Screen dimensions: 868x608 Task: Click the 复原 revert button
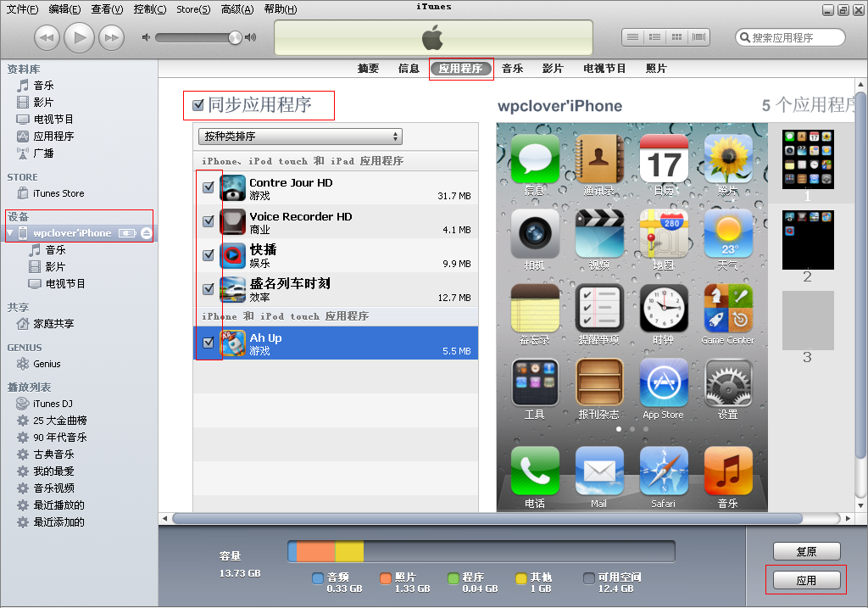(x=807, y=551)
